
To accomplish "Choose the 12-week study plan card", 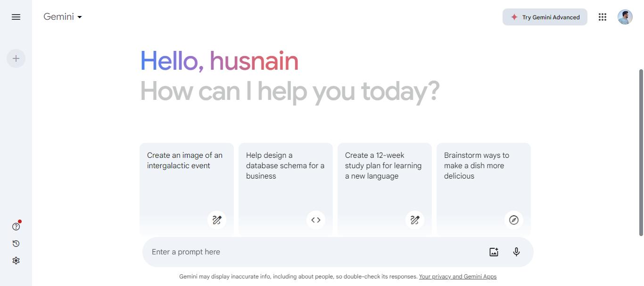I will click(384, 179).
